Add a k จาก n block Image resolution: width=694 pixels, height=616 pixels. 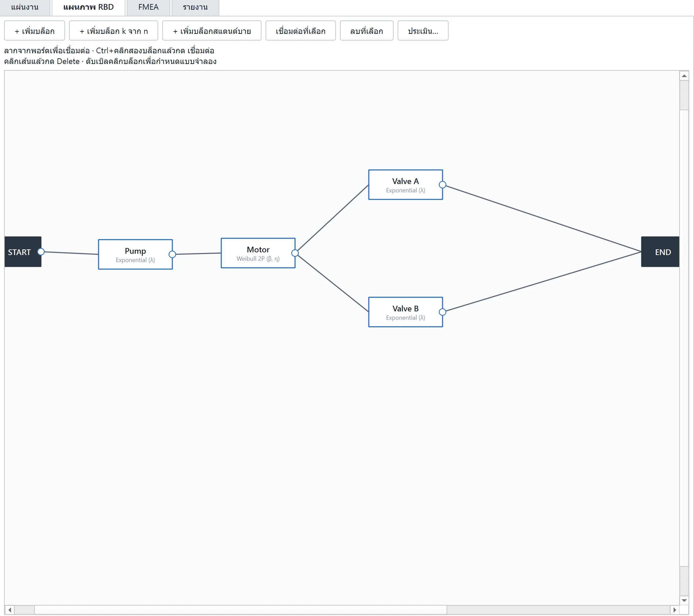[114, 31]
